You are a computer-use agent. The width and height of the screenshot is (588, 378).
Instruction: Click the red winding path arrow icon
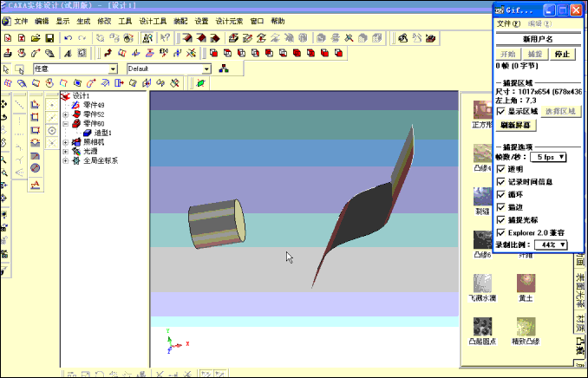tap(108, 53)
